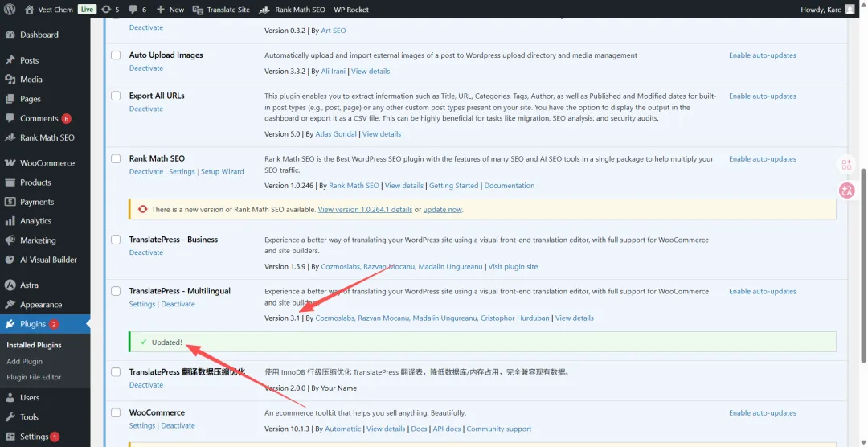
Task: Select the WooCommerce plugin checkbox
Action: (116, 412)
